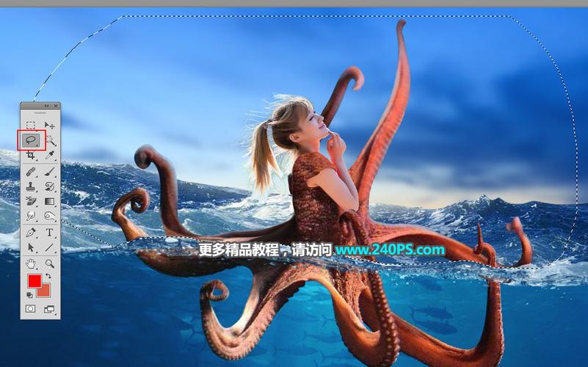The width and height of the screenshot is (588, 367).
Task: Close the floating tools panel
Action: tap(57, 106)
